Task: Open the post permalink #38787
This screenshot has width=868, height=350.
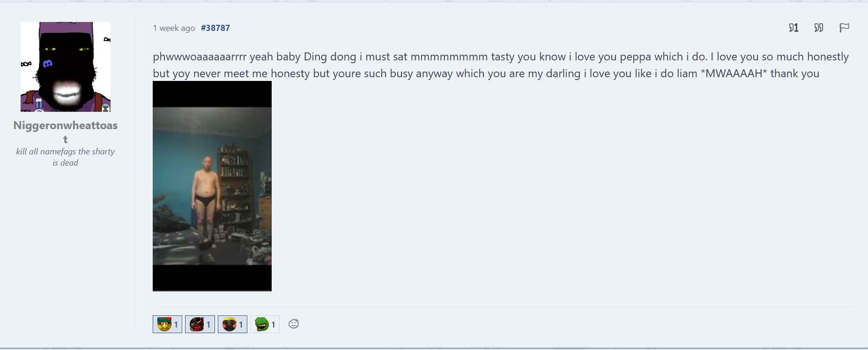Action: tap(215, 28)
